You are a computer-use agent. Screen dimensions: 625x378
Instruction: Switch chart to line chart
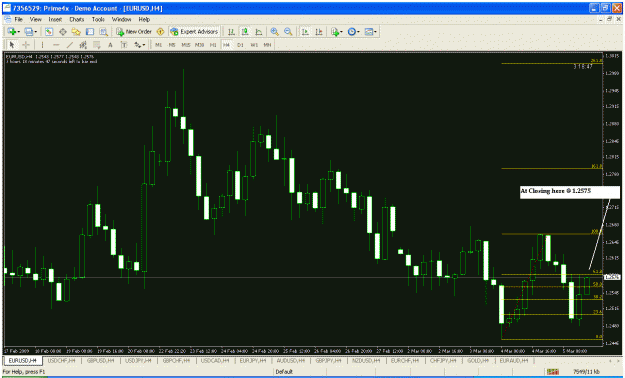(x=258, y=32)
